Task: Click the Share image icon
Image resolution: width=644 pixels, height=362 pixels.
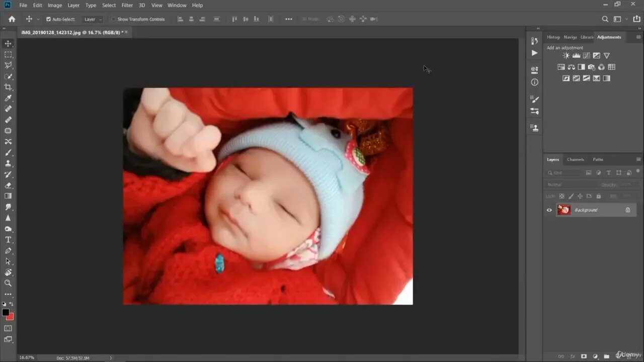Action: click(636, 19)
